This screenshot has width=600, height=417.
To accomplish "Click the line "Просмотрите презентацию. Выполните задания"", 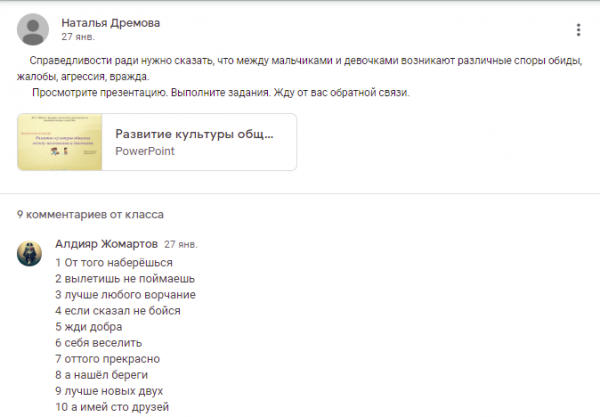I will click(x=221, y=93).
